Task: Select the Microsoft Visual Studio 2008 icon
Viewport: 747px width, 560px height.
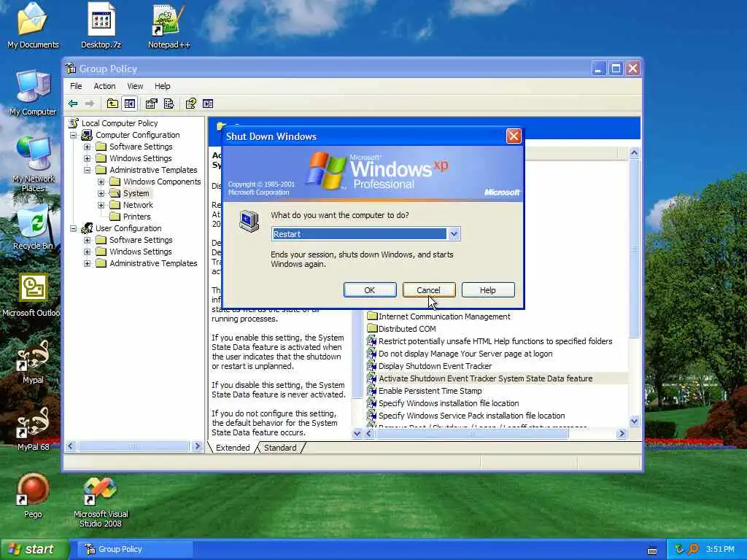Action: (101, 502)
